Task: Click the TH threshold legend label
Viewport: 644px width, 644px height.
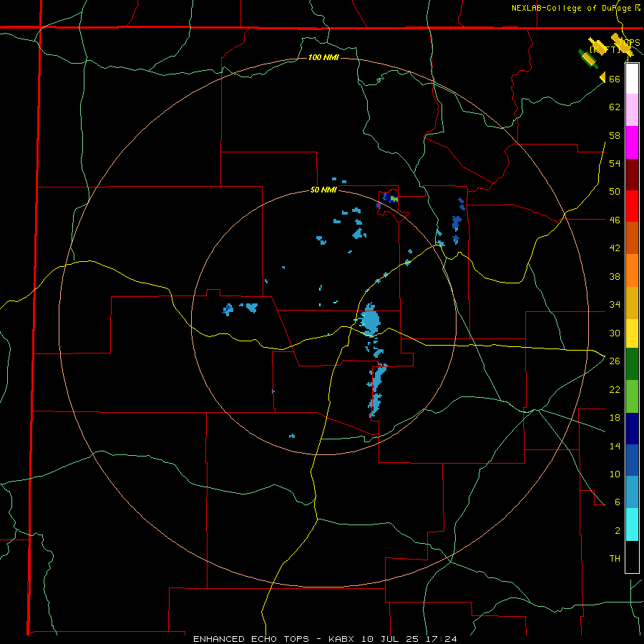Action: [x=615, y=559]
